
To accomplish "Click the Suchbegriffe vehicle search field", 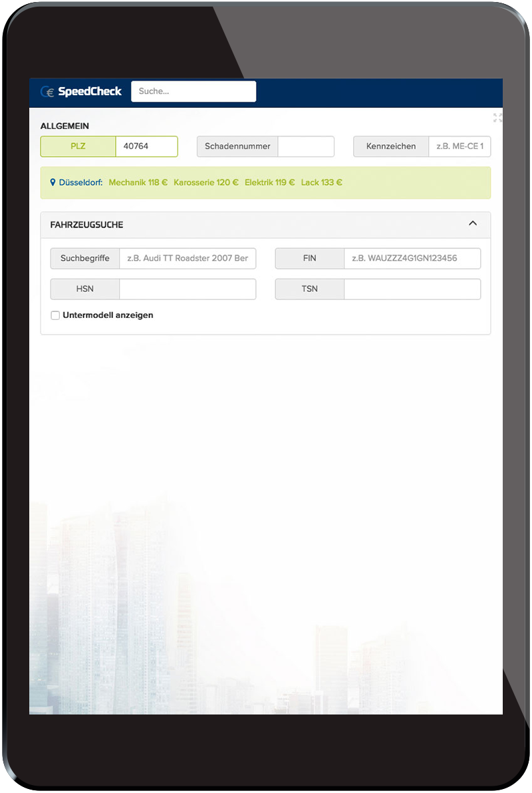I will [x=188, y=258].
